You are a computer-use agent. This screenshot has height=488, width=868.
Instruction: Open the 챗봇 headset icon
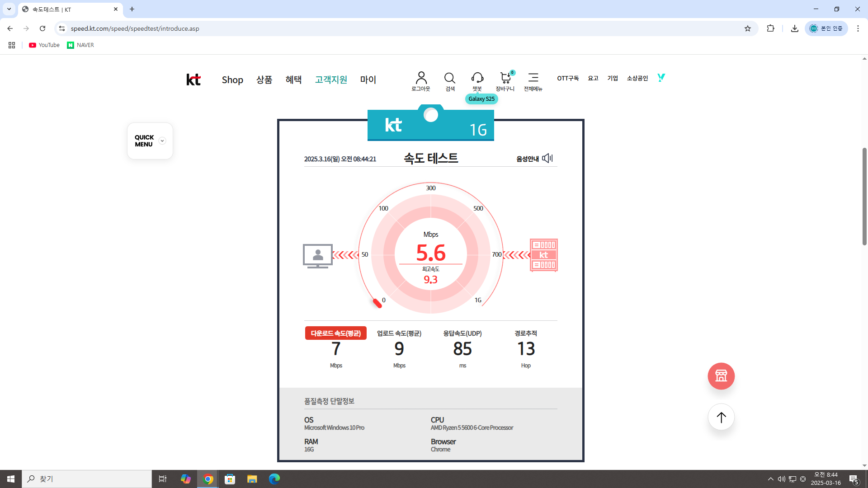pos(477,81)
